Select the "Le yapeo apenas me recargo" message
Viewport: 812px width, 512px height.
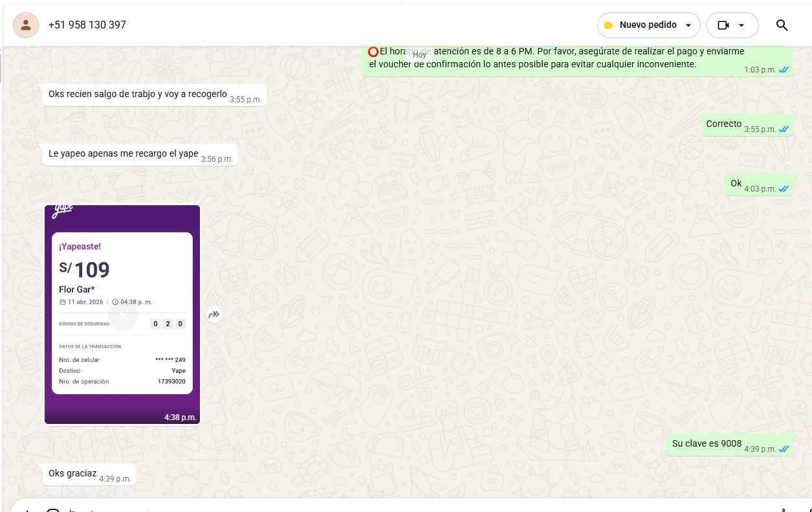[x=123, y=154]
